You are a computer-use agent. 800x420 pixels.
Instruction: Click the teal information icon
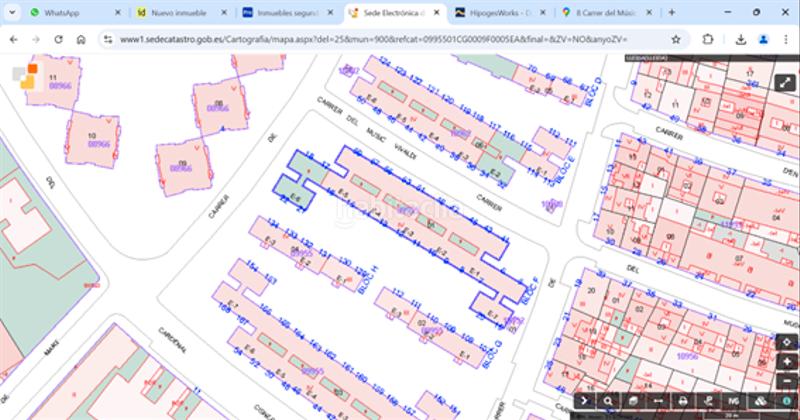pos(786,401)
